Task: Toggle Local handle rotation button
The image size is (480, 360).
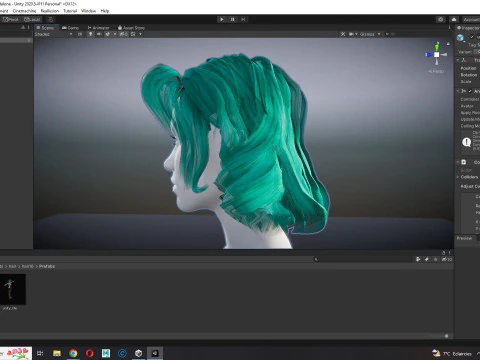Action: (32, 19)
